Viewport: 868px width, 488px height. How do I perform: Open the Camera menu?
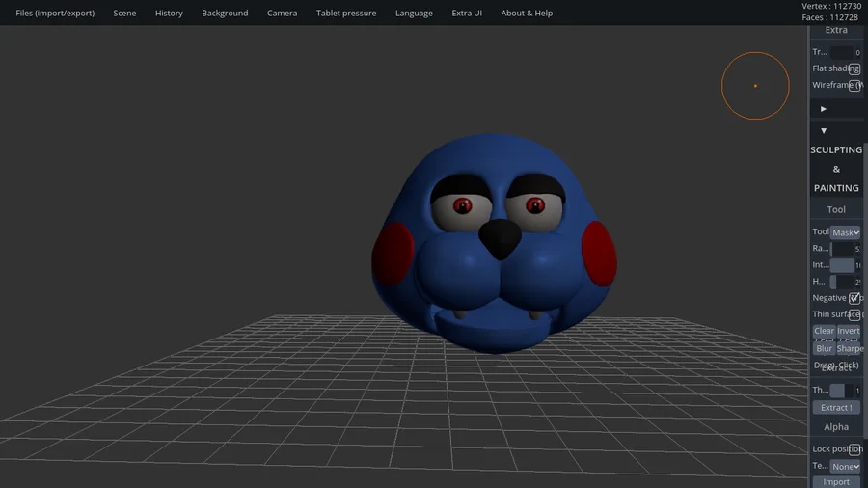[282, 13]
